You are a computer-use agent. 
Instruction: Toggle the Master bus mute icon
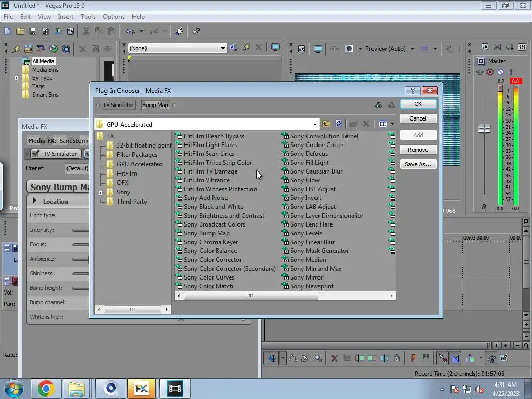pyautogui.click(x=500, y=72)
